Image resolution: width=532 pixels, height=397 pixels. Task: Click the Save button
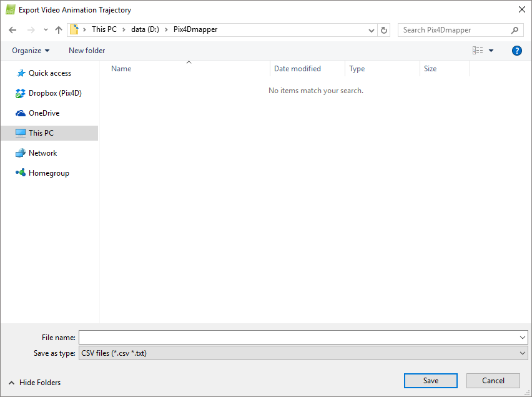coord(430,381)
